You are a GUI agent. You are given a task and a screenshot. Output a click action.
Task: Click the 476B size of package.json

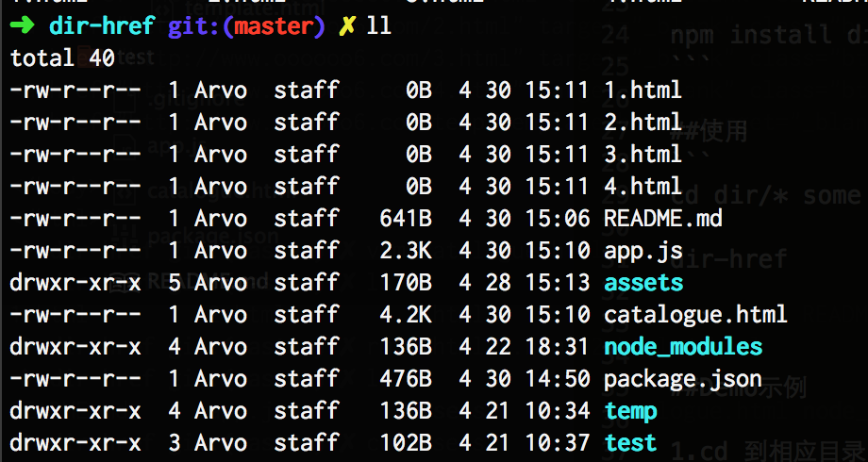(x=406, y=378)
